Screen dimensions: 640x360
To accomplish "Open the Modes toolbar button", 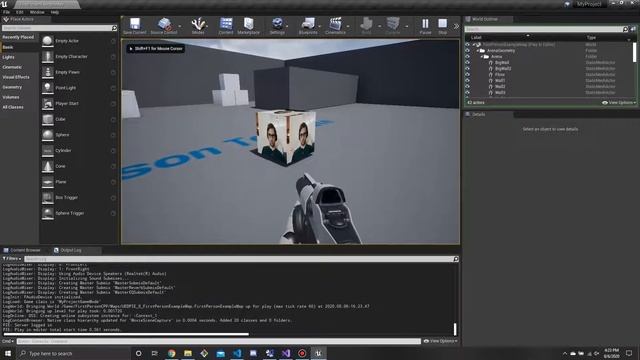I will tap(198, 26).
